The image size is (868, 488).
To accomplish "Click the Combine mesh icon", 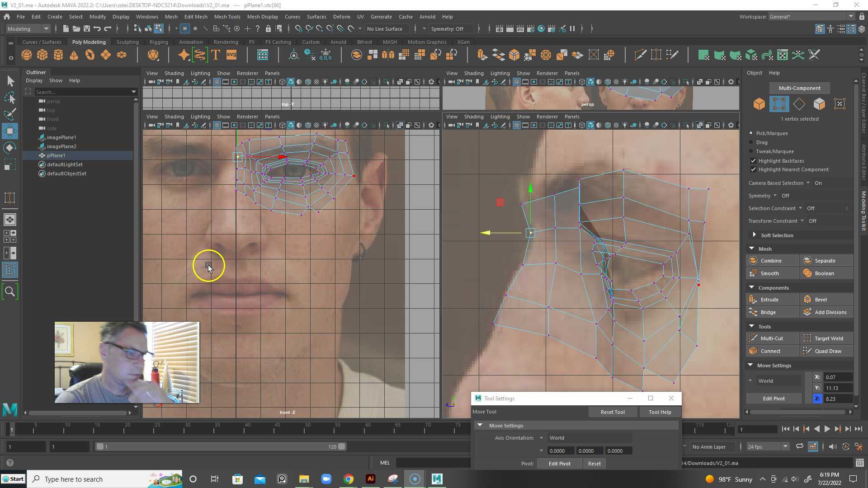I will point(753,260).
